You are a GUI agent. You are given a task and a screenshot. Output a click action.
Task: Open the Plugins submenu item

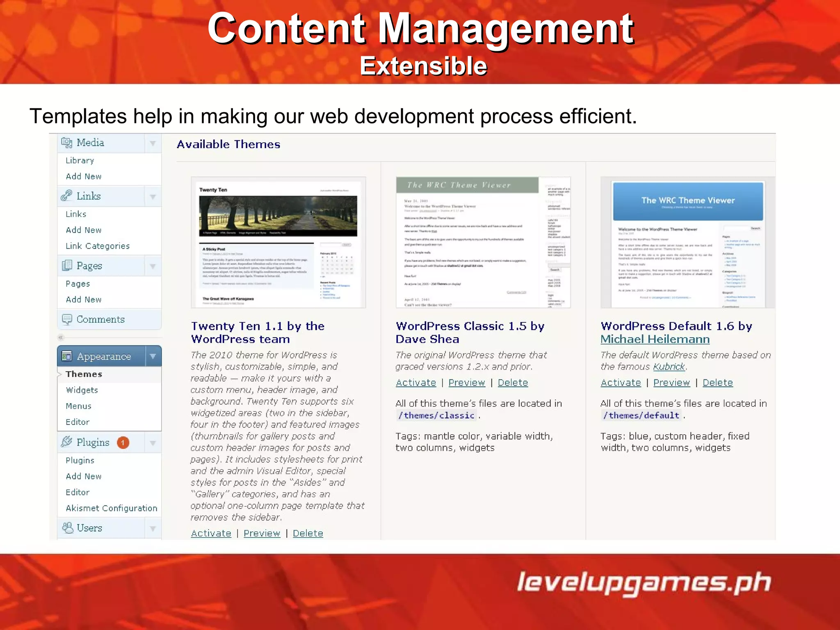(x=80, y=460)
